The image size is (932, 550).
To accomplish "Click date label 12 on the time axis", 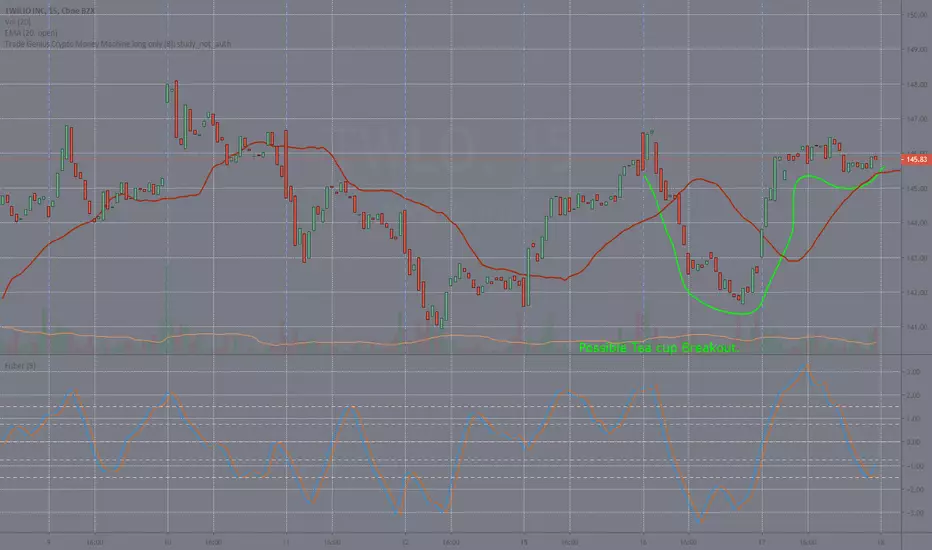I will [405, 542].
